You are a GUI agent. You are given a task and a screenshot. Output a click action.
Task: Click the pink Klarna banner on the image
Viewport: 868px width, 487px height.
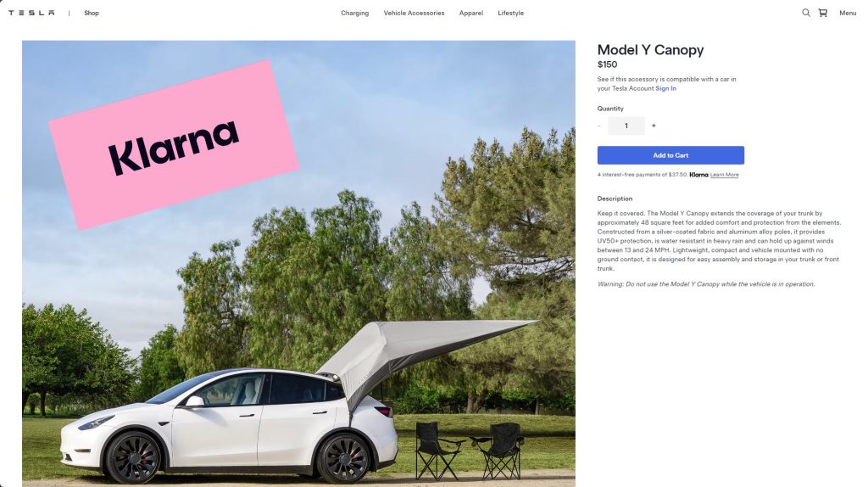click(x=174, y=145)
